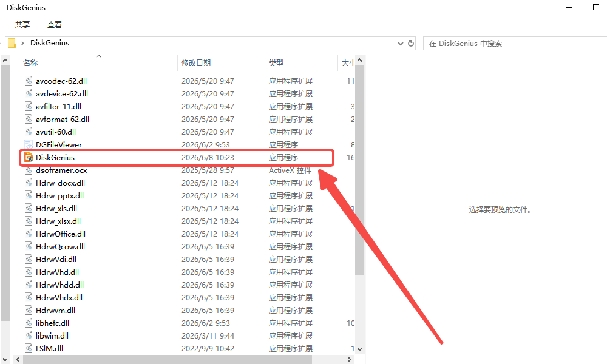Click the orange DiskGenius application icon
Viewport: 607px width, 364px height.
pos(29,158)
